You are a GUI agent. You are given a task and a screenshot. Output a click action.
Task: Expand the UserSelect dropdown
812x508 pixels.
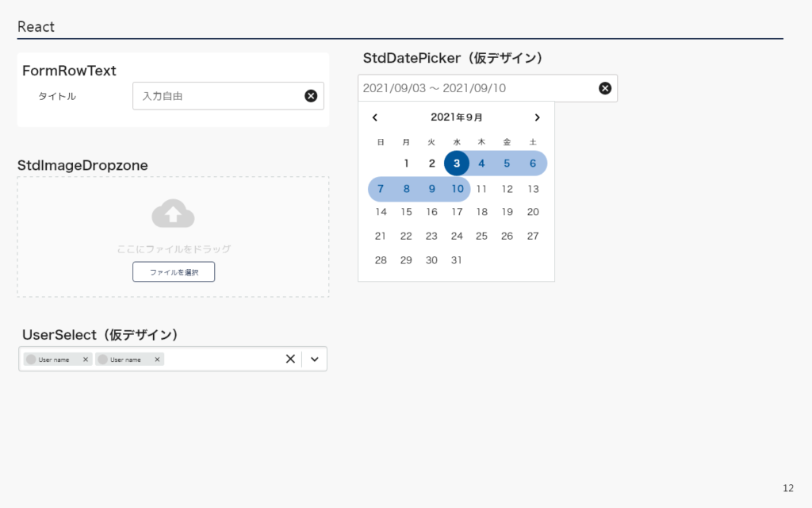point(315,359)
